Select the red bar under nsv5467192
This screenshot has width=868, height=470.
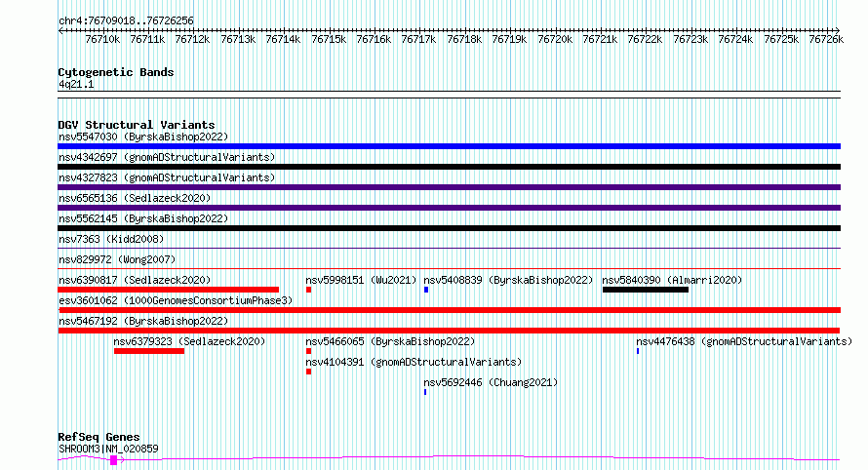(449, 331)
